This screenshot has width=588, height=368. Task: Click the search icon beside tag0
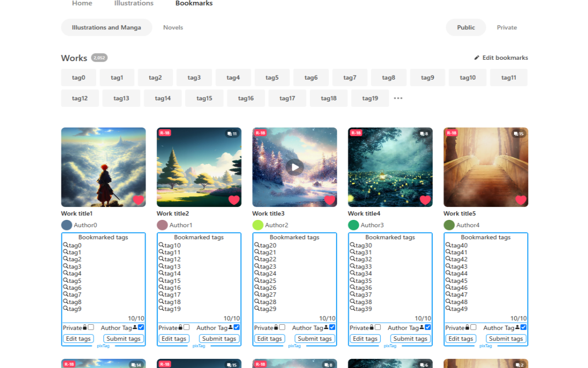click(x=66, y=245)
